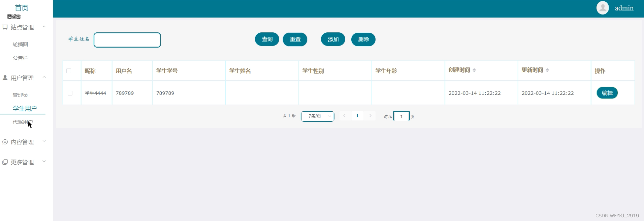Focus the 学生姓名 search input
This screenshot has width=644, height=221.
(127, 40)
